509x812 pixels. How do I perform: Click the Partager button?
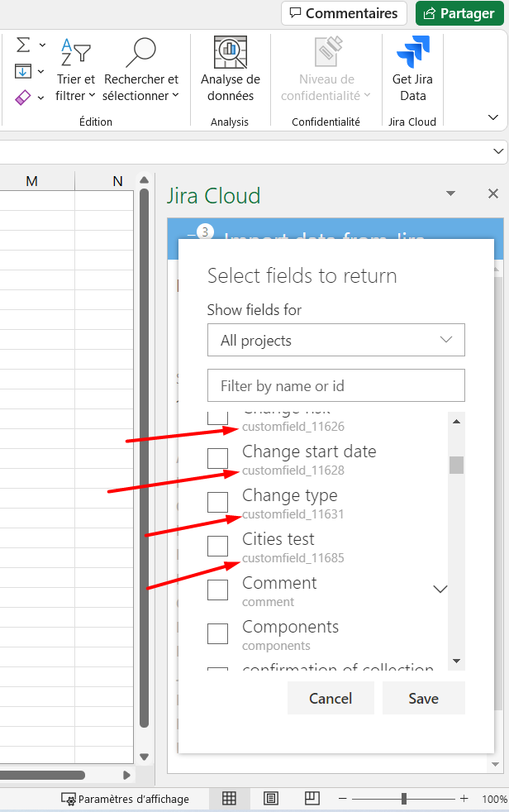point(459,13)
